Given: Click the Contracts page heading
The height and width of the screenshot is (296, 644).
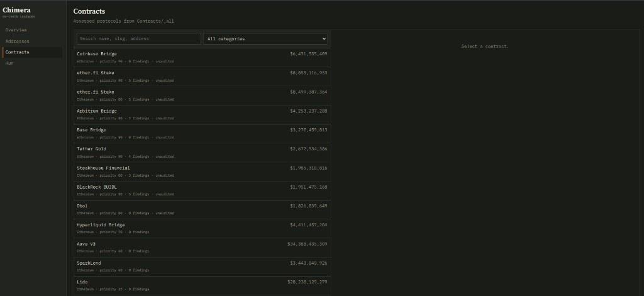Looking at the screenshot, I should [x=89, y=11].
